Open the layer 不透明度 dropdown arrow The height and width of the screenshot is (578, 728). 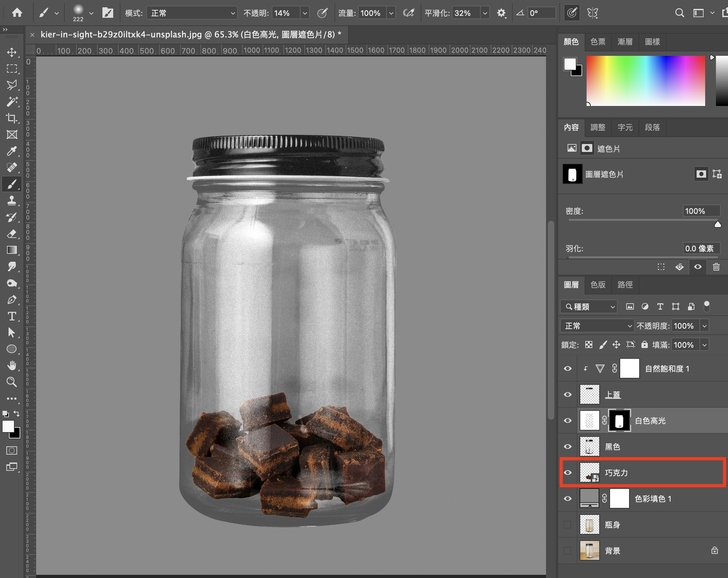click(x=704, y=326)
